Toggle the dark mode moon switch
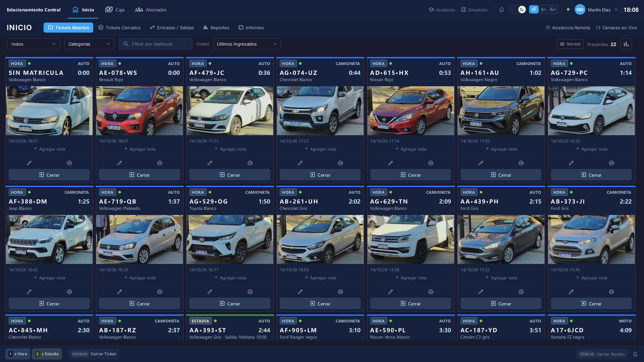The height and width of the screenshot is (362, 644). pos(518,10)
